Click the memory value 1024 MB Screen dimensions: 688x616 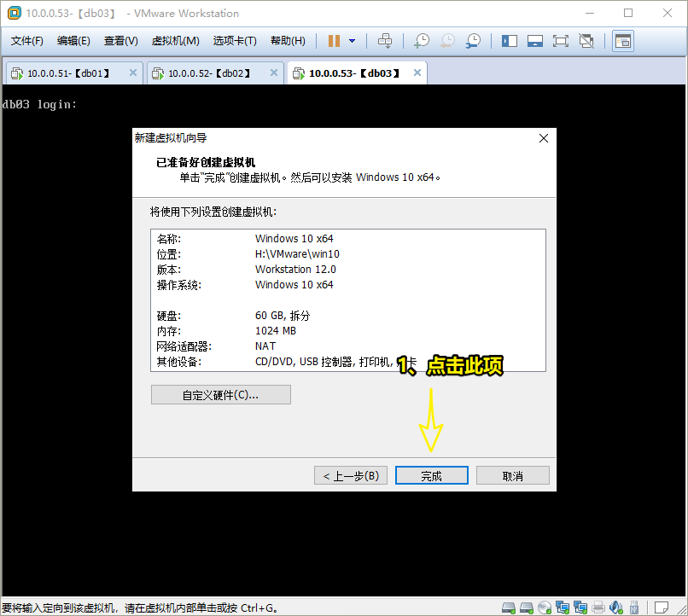pyautogui.click(x=276, y=330)
